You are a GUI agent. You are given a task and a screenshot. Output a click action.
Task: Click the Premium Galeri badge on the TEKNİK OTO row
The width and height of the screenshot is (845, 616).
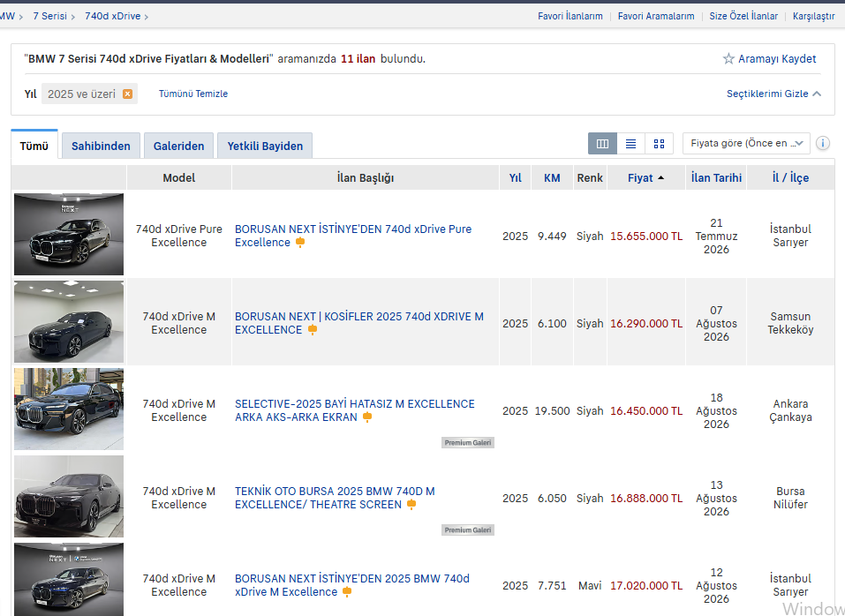[468, 530]
